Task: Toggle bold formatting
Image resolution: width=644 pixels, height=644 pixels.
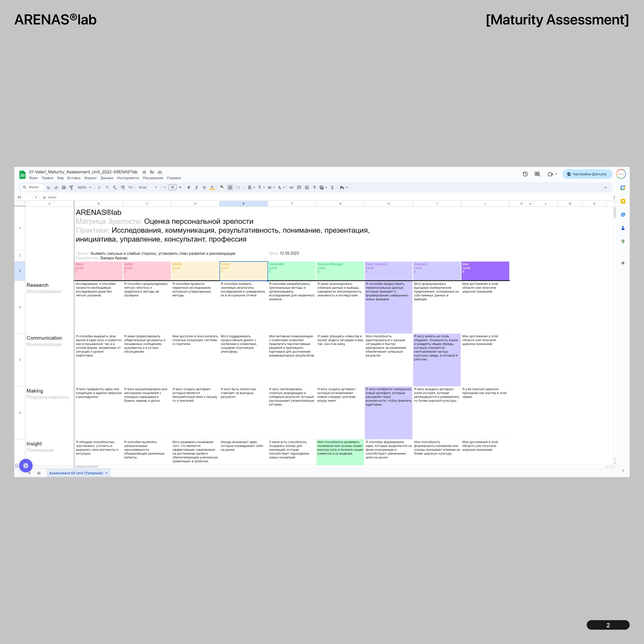Action: click(x=189, y=187)
